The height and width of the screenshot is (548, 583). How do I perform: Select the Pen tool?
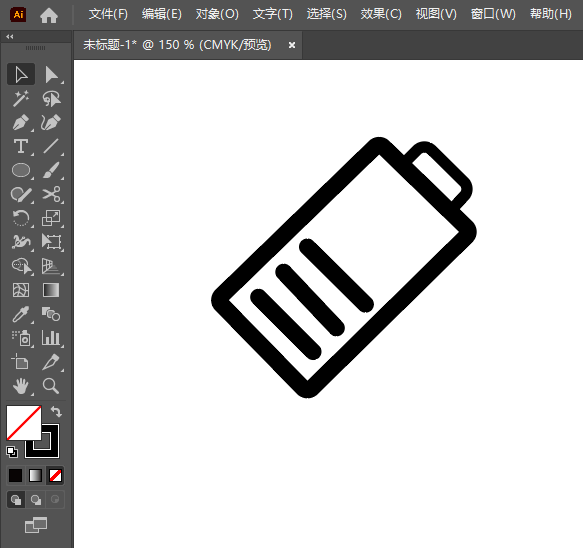21,122
